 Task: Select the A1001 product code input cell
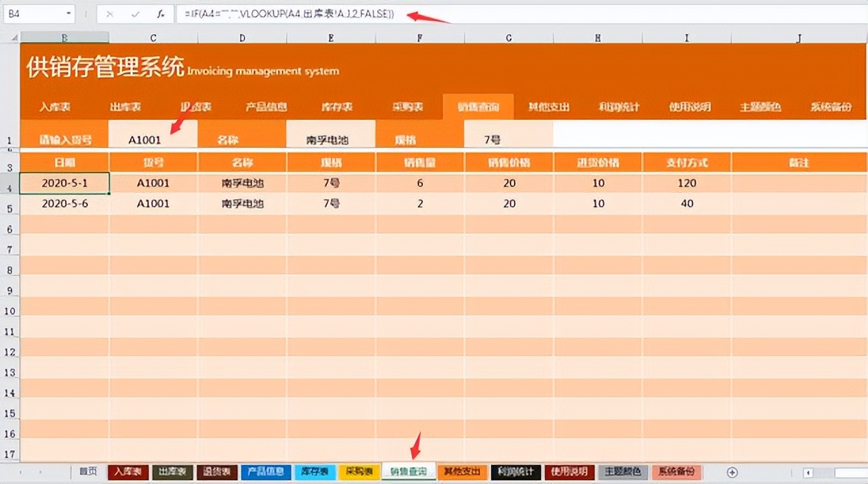[153, 134]
